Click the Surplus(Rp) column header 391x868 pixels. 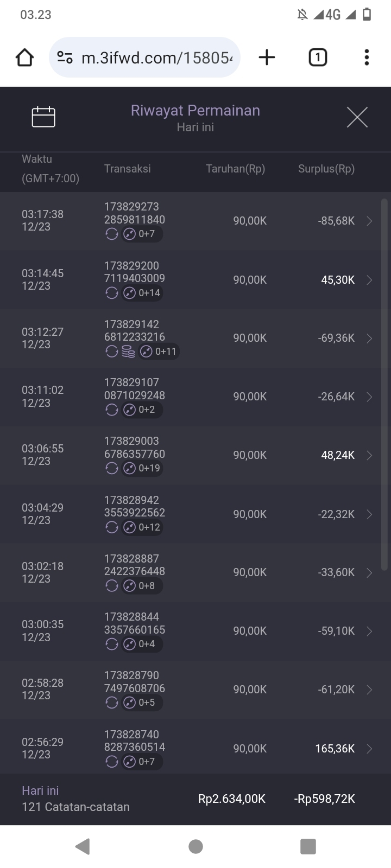(x=326, y=169)
